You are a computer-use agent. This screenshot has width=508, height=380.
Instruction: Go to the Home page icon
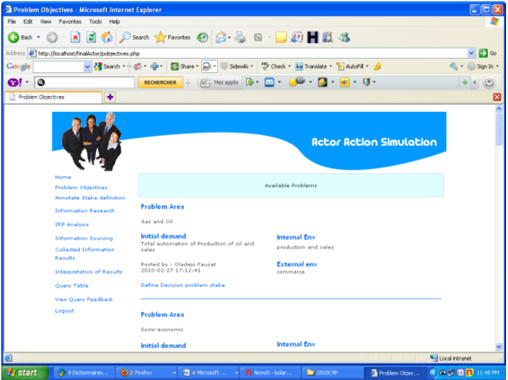107,37
